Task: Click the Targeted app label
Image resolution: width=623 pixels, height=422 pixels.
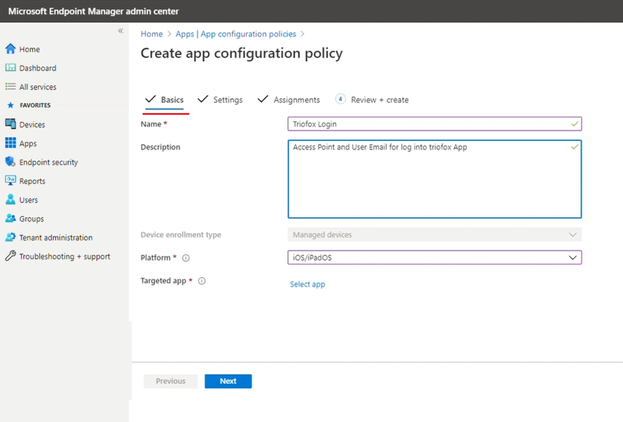Action: pos(163,281)
